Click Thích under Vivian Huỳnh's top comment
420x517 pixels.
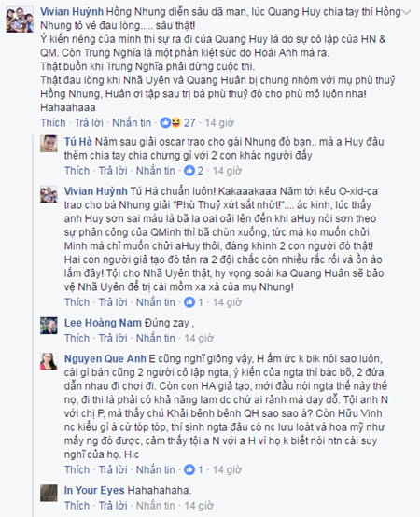tap(53, 123)
